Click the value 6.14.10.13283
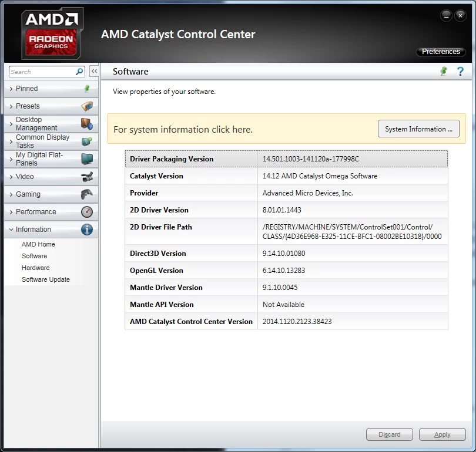 pos(284,271)
